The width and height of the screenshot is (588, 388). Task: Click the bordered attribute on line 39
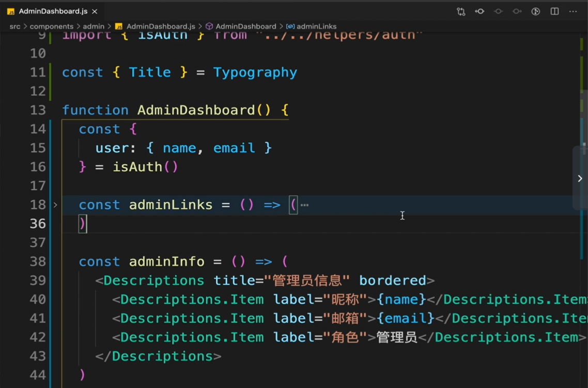(x=393, y=280)
